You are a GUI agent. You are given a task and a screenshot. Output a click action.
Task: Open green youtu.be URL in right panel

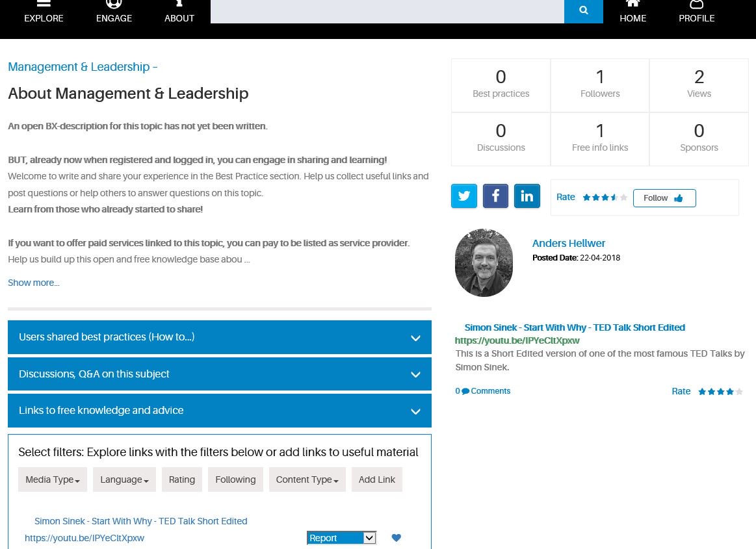[x=517, y=341]
